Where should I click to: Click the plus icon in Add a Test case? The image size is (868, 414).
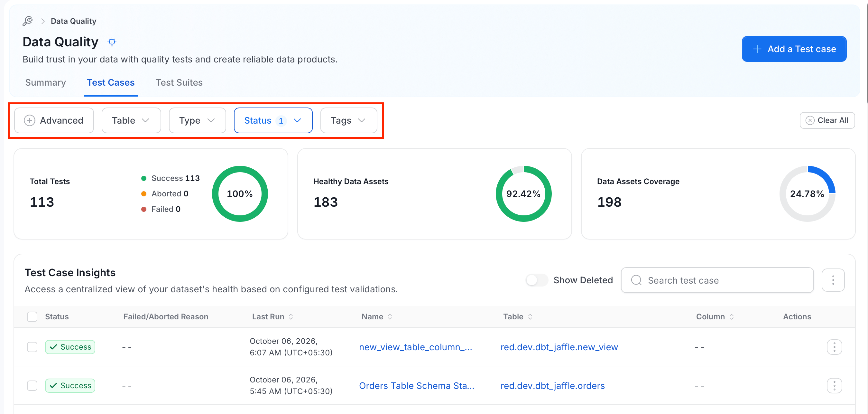pos(757,49)
